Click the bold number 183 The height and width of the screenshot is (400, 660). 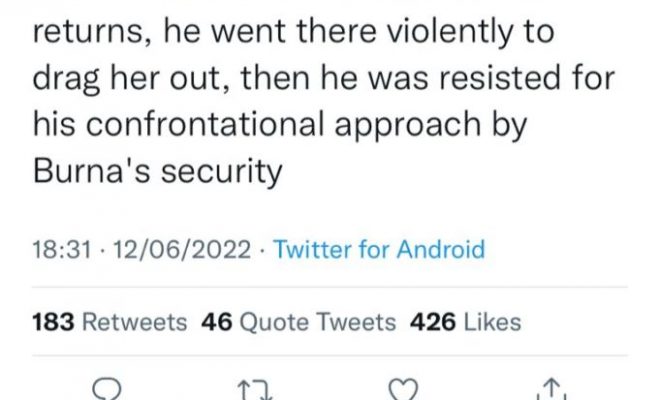[54, 322]
